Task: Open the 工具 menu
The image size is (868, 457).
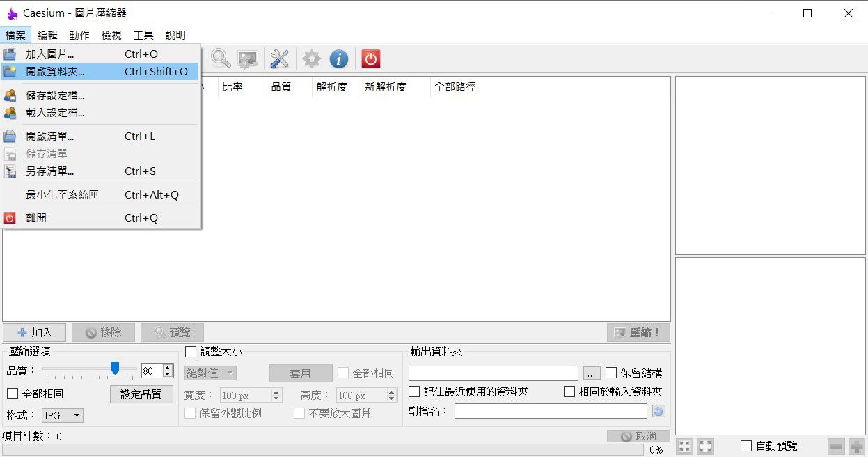Action: tap(143, 35)
